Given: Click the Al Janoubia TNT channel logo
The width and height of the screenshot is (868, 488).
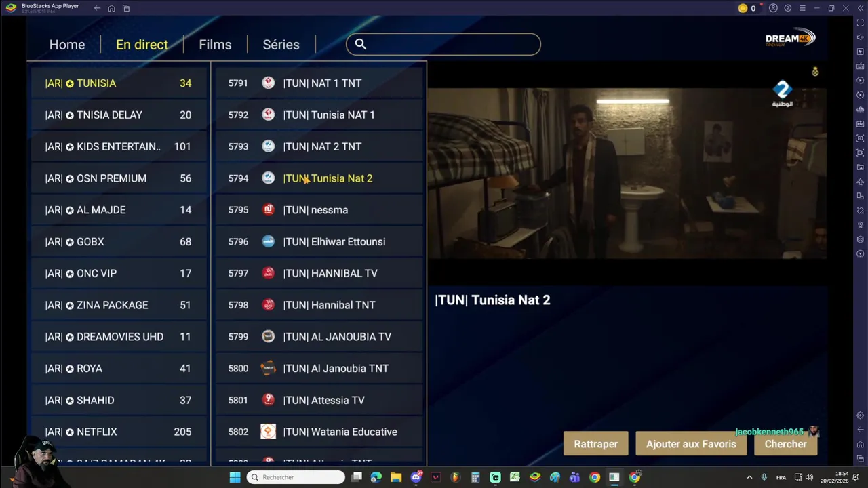Looking at the screenshot, I should (269, 368).
